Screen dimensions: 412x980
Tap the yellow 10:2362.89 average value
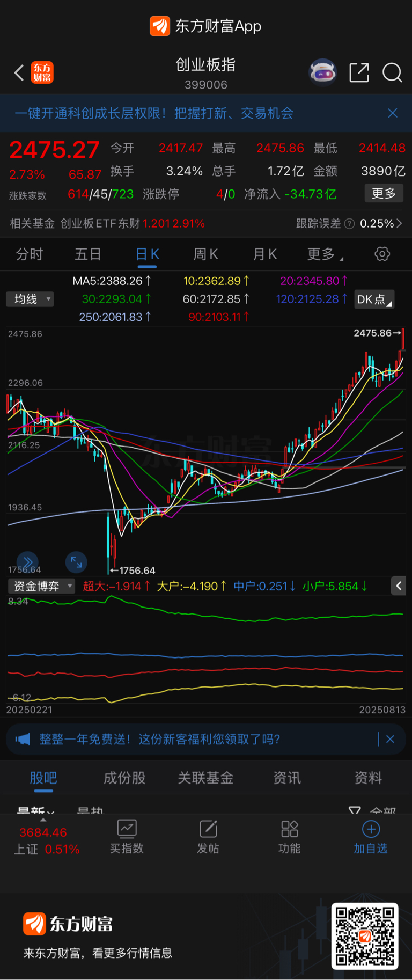click(216, 281)
